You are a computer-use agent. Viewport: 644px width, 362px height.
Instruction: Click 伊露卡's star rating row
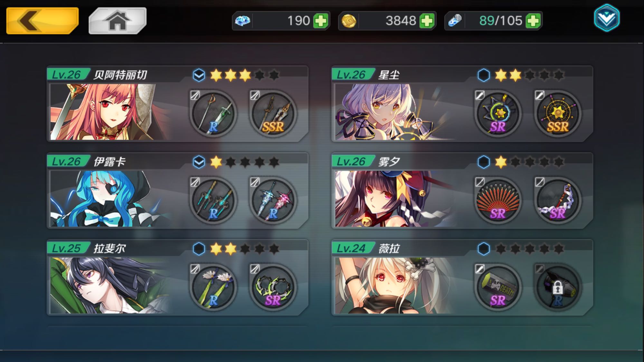(x=245, y=162)
